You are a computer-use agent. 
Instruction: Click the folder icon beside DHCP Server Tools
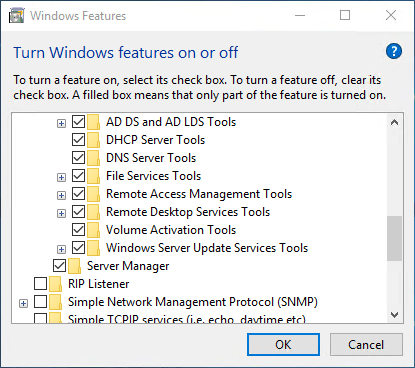pos(94,140)
